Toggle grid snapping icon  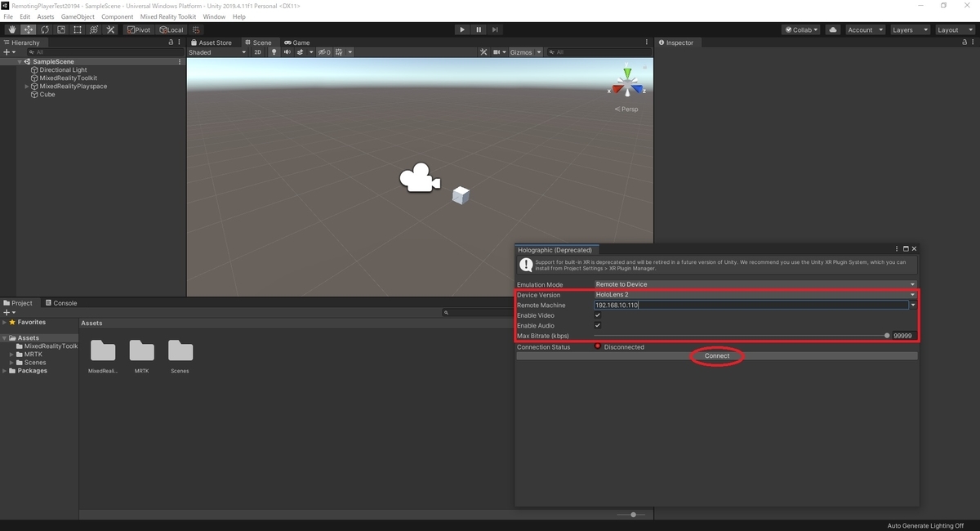coord(196,29)
